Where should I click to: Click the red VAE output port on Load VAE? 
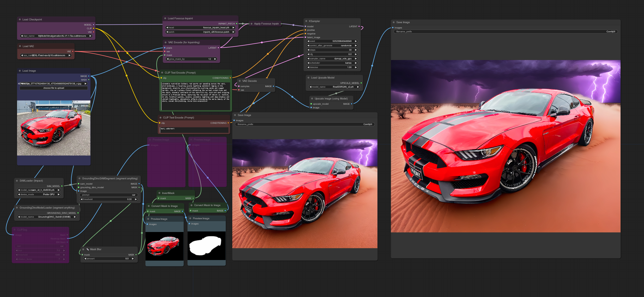[x=73, y=52]
